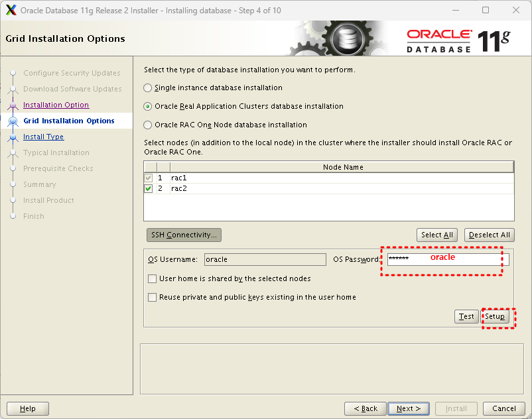The image size is (532, 419).
Task: Minimize the installer window
Action: point(456,10)
